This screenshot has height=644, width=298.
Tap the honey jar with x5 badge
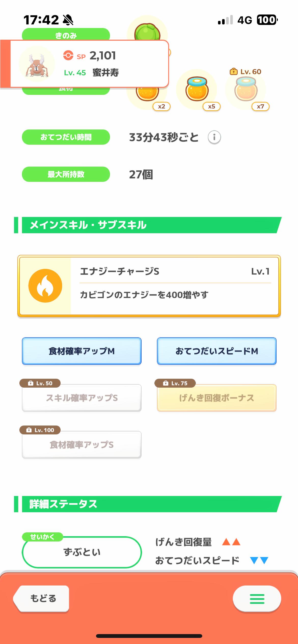tap(197, 90)
